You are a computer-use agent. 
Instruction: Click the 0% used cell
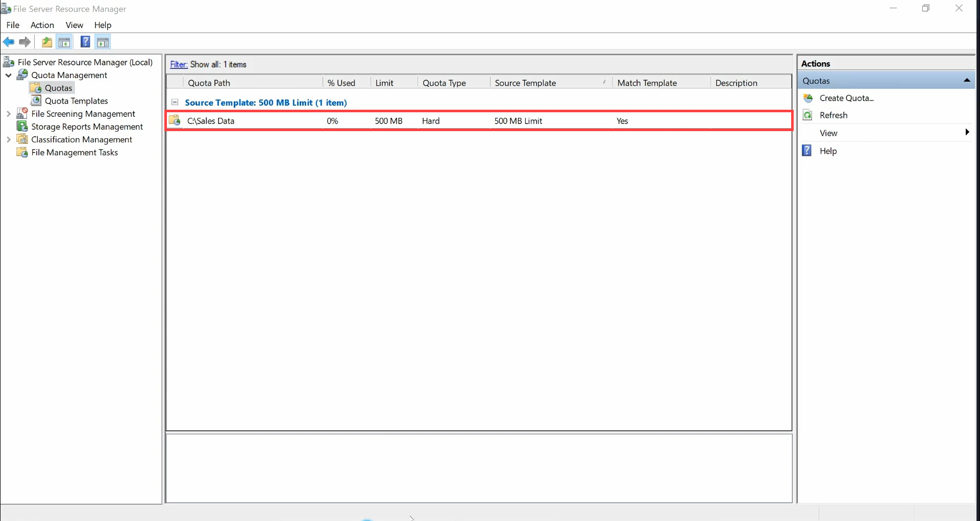(332, 121)
